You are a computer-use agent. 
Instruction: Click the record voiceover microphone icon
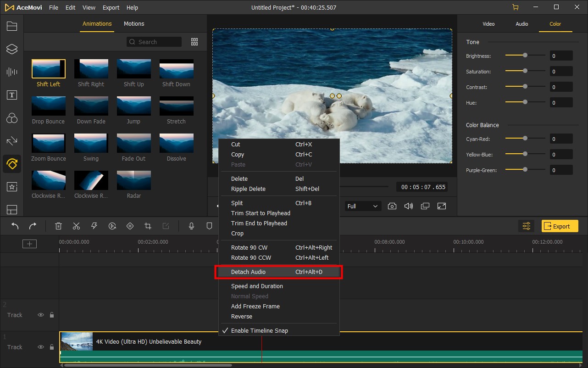[192, 226]
